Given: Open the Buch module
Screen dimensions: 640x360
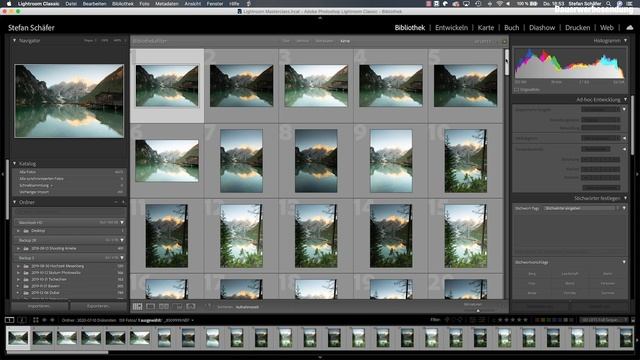Looking at the screenshot, I should pos(511,28).
